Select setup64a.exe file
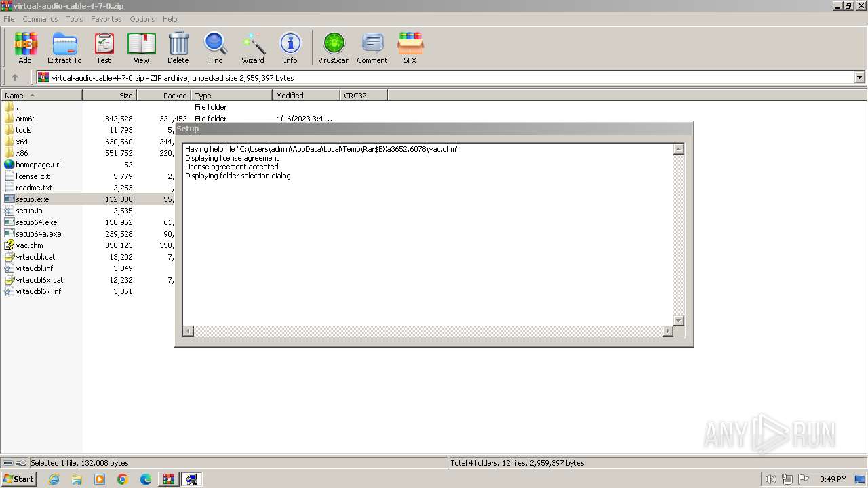This screenshot has height=488, width=868. click(x=38, y=234)
